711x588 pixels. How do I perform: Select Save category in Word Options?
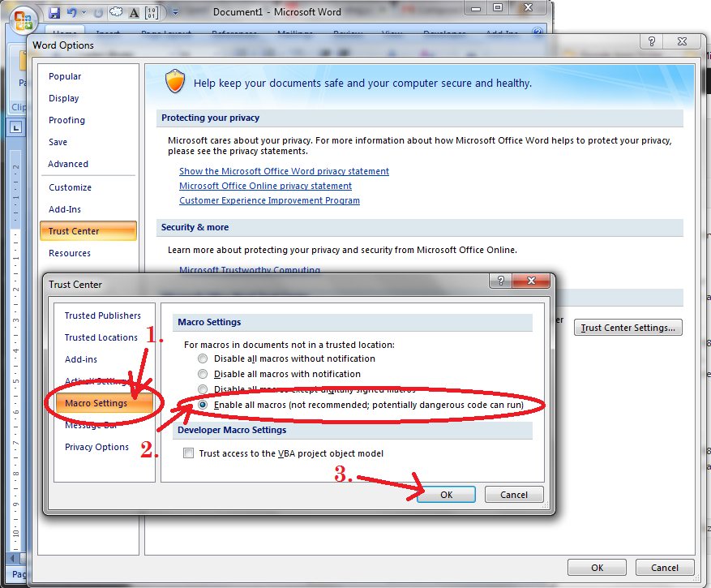[58, 142]
